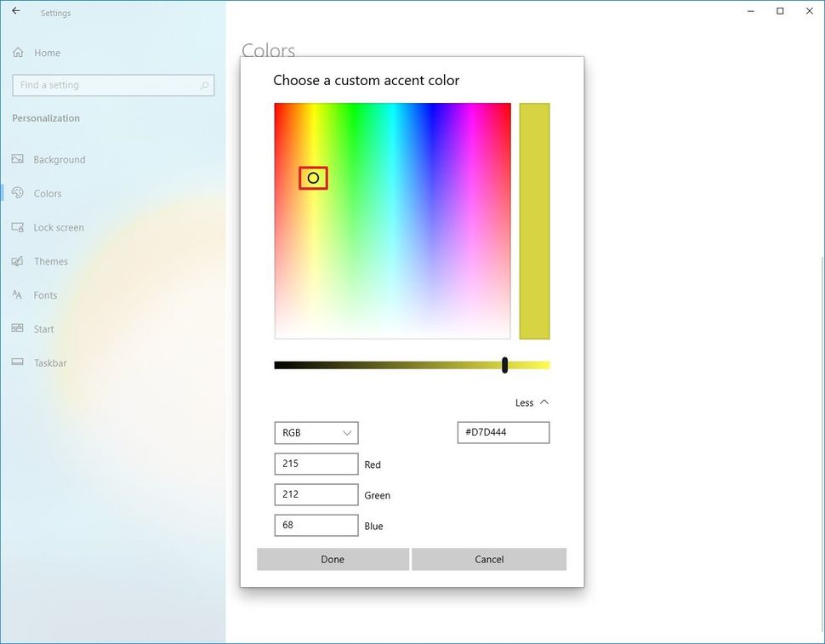The width and height of the screenshot is (825, 644).
Task: Open the Colors section icon
Action: click(x=18, y=193)
